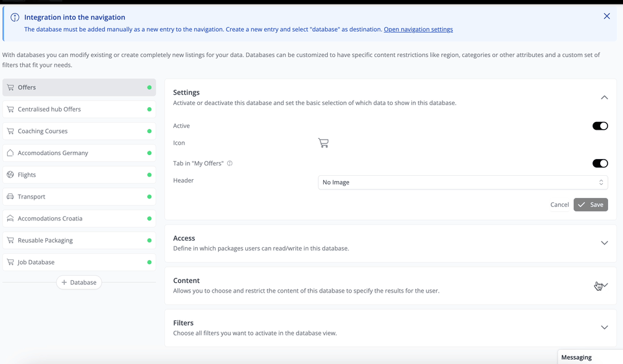Turn off the Active toggle switch
This screenshot has width=623, height=364.
pos(600,126)
